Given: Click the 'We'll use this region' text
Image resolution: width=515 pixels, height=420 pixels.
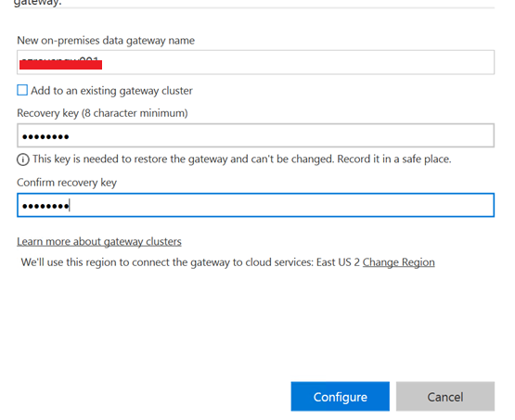Looking at the screenshot, I should click(x=190, y=262).
